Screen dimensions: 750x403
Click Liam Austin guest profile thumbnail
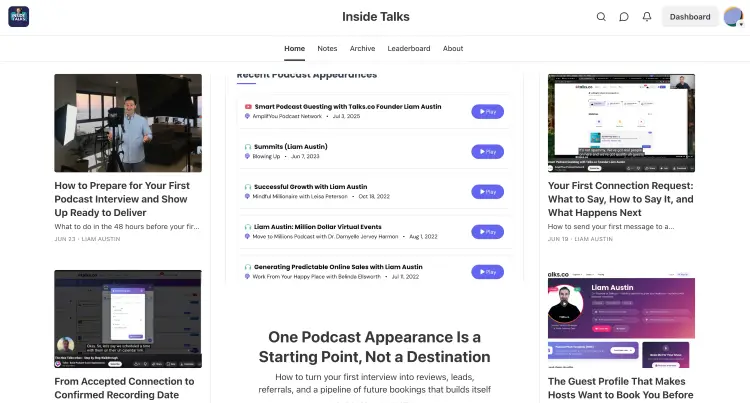(621, 319)
